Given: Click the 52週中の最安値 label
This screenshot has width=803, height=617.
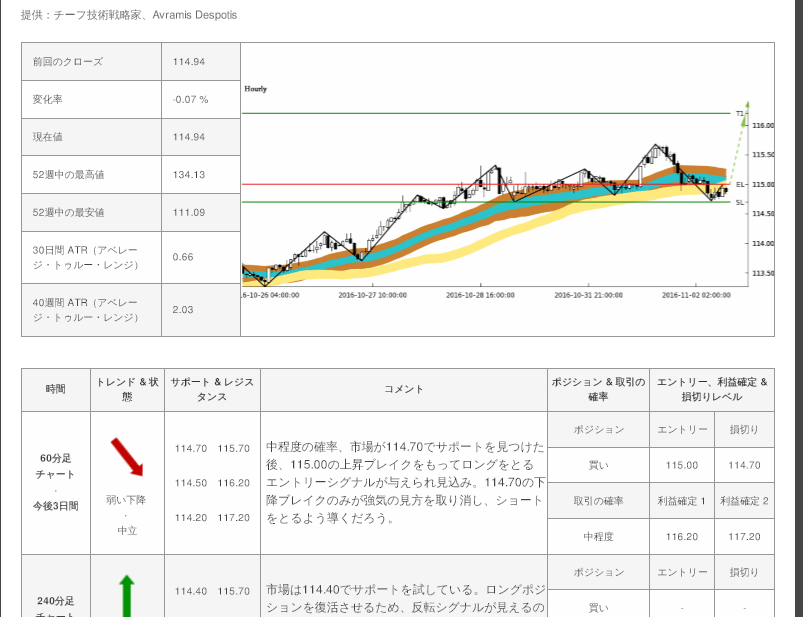Looking at the screenshot, I should tap(68, 212).
